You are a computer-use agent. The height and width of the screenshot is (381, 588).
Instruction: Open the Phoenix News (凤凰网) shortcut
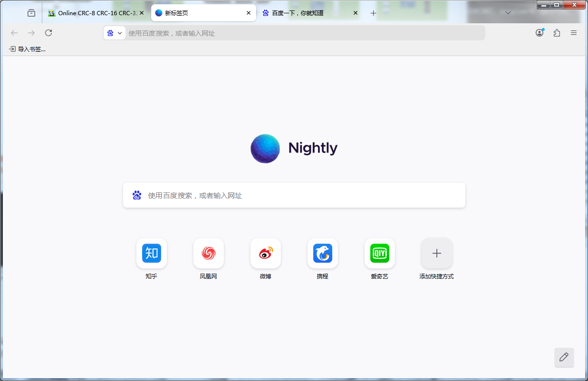[x=208, y=253]
